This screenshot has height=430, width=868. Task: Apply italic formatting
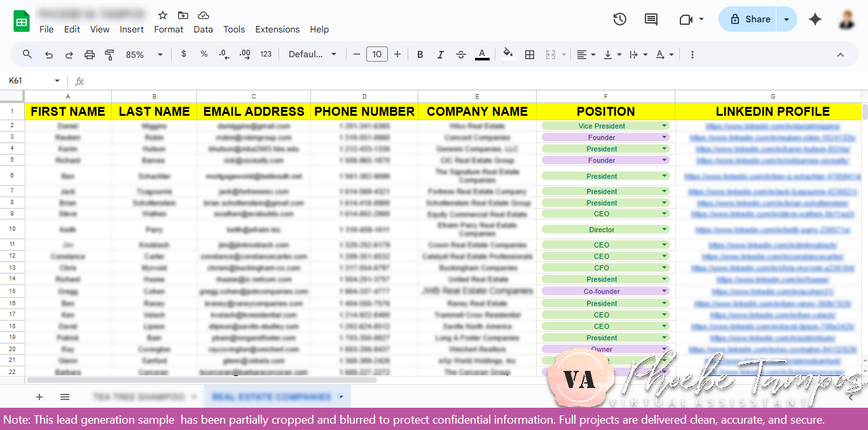tap(440, 54)
